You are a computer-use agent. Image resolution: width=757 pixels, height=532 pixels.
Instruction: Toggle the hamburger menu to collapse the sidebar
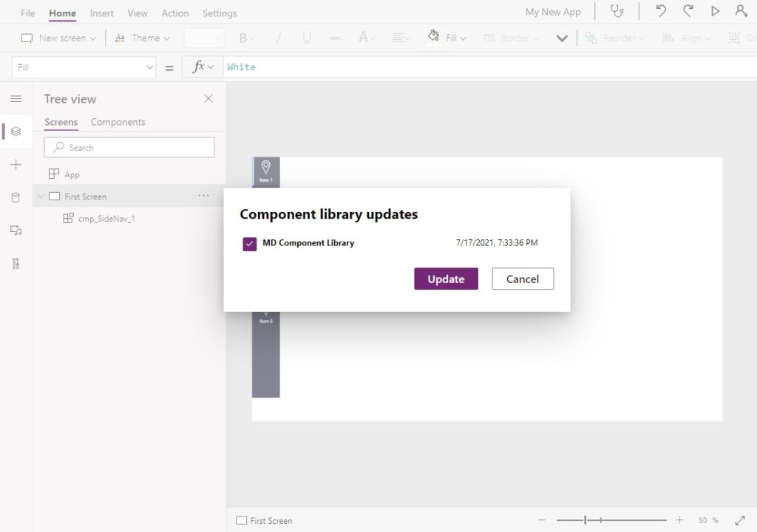(x=16, y=98)
